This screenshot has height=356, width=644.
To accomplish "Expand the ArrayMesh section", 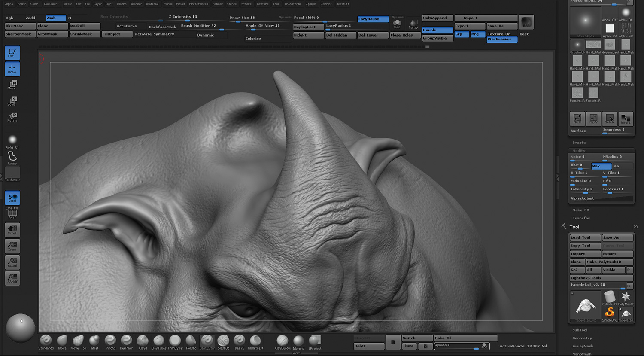I will (583, 346).
